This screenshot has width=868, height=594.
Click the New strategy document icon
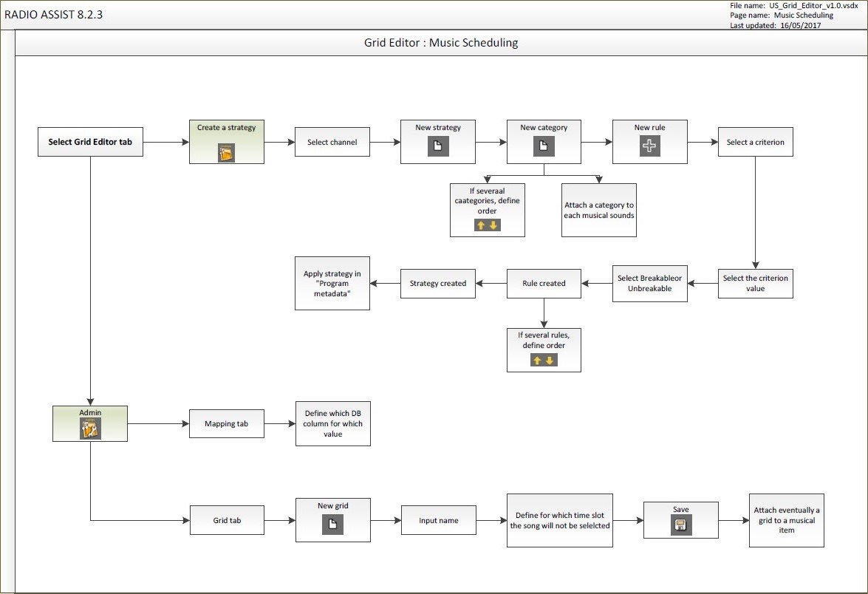[x=438, y=146]
